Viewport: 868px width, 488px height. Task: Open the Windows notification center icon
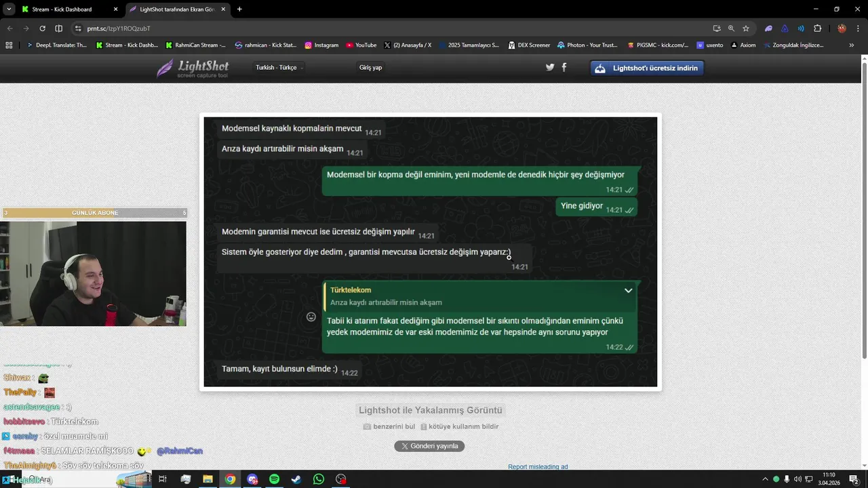pyautogui.click(x=854, y=479)
